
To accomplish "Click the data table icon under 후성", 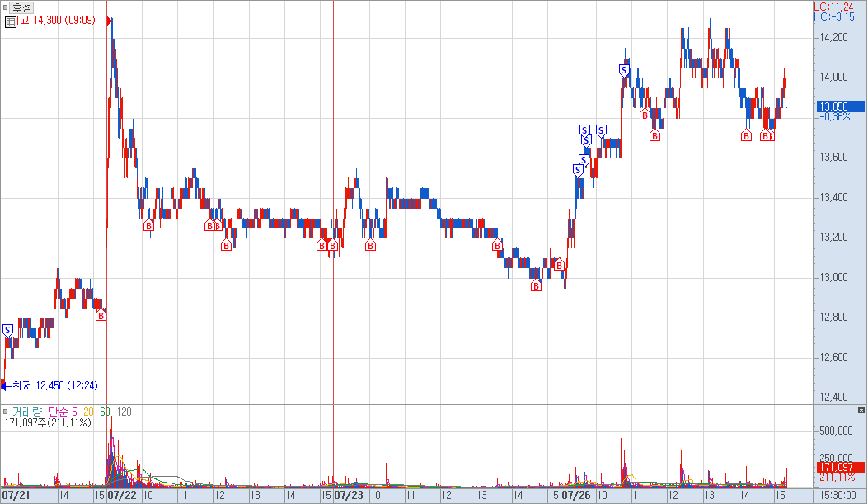I will tap(11, 22).
